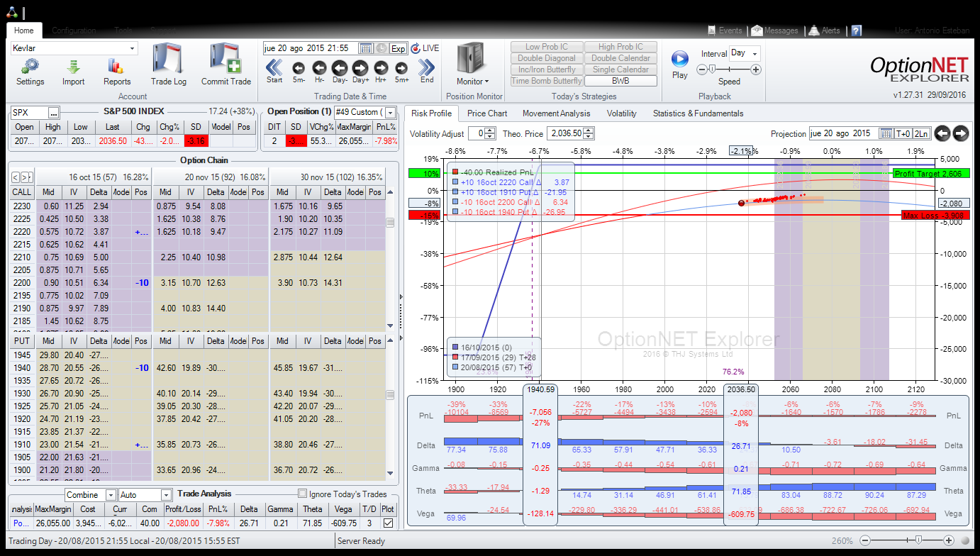Toggle the Plot checkbox in Trade Analysis
This screenshot has height=556, width=980.
pyautogui.click(x=388, y=523)
